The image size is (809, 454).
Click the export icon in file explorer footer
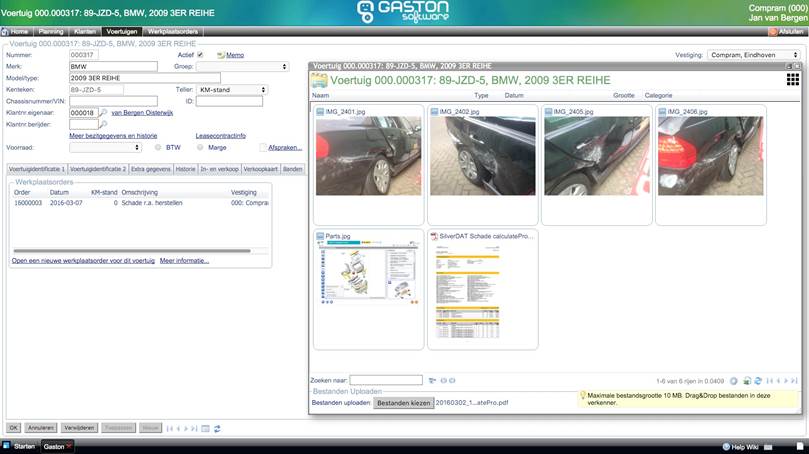coord(747,381)
